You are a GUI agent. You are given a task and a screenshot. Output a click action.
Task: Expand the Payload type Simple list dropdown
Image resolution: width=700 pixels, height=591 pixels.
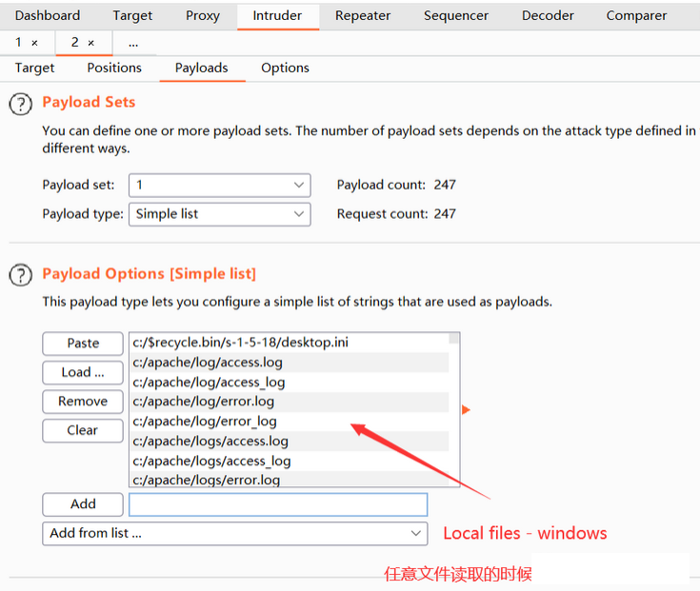click(x=220, y=214)
